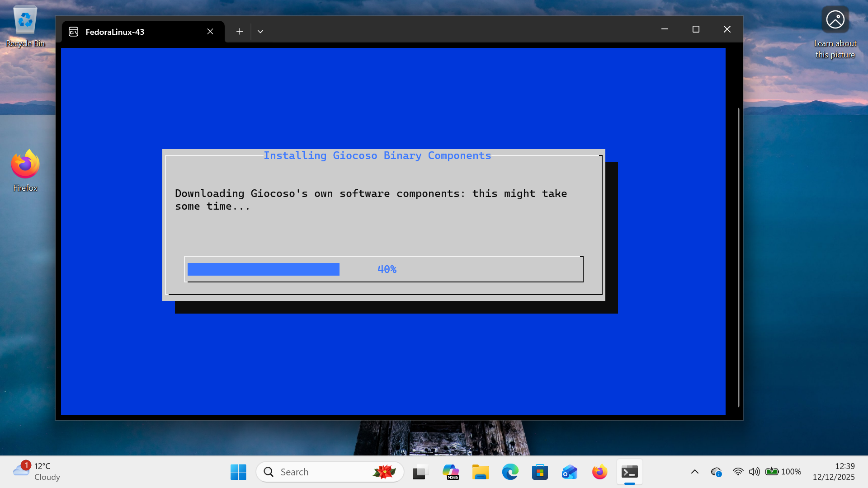Expand hidden icons in the system tray
The width and height of the screenshot is (868, 488).
(695, 471)
